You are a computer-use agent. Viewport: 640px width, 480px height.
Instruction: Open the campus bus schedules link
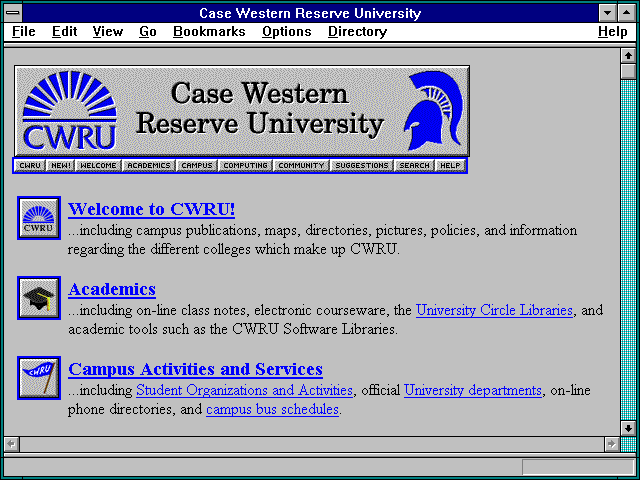(x=273, y=409)
